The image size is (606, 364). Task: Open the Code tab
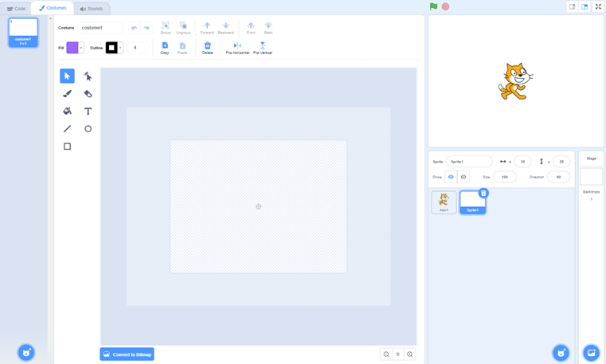click(16, 9)
